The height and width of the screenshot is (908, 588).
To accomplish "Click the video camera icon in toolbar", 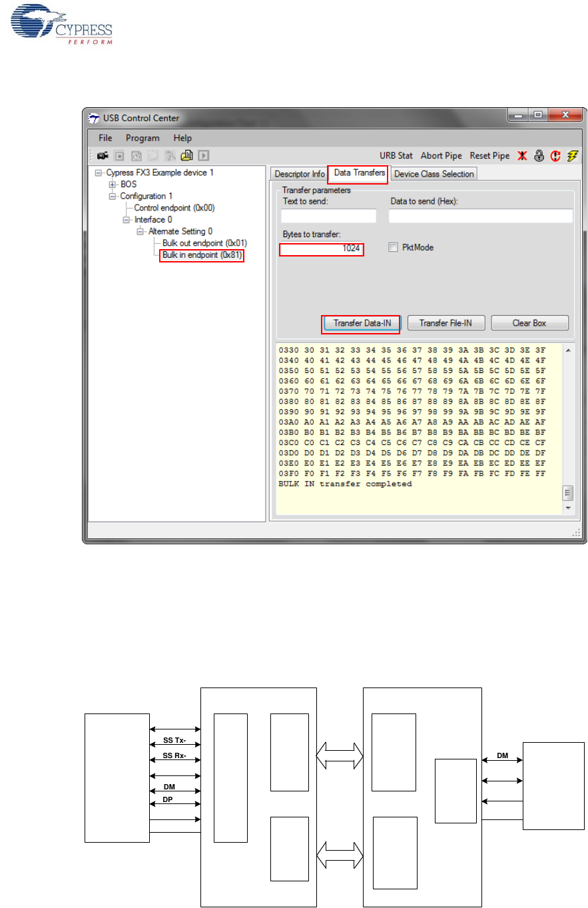I will pos(103,156).
